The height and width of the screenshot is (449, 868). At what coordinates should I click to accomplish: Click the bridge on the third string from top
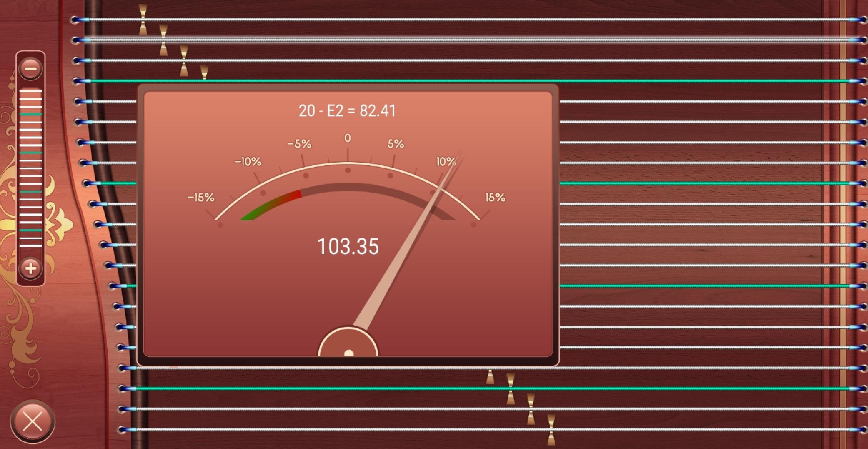(x=184, y=61)
